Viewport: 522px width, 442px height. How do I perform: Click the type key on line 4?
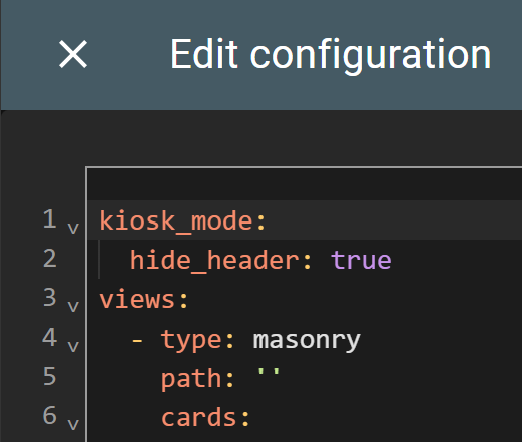coord(191,340)
